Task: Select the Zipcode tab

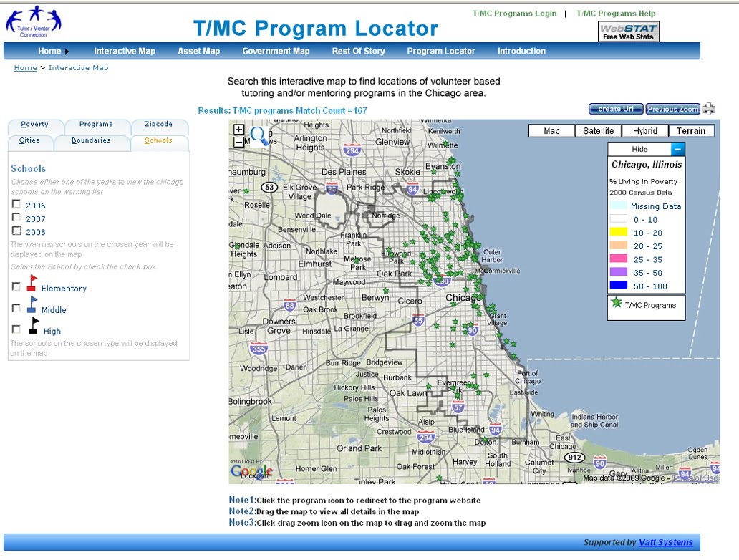Action: [x=158, y=125]
